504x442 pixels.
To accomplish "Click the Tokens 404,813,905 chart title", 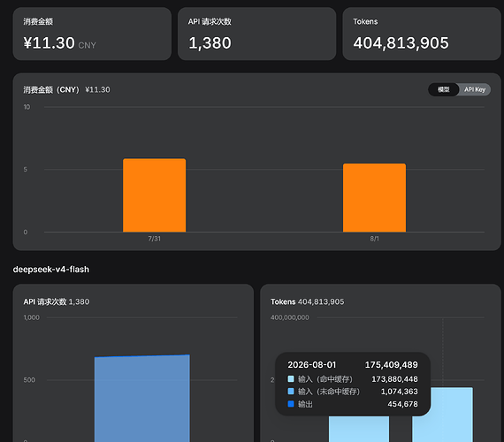I will [x=308, y=301].
